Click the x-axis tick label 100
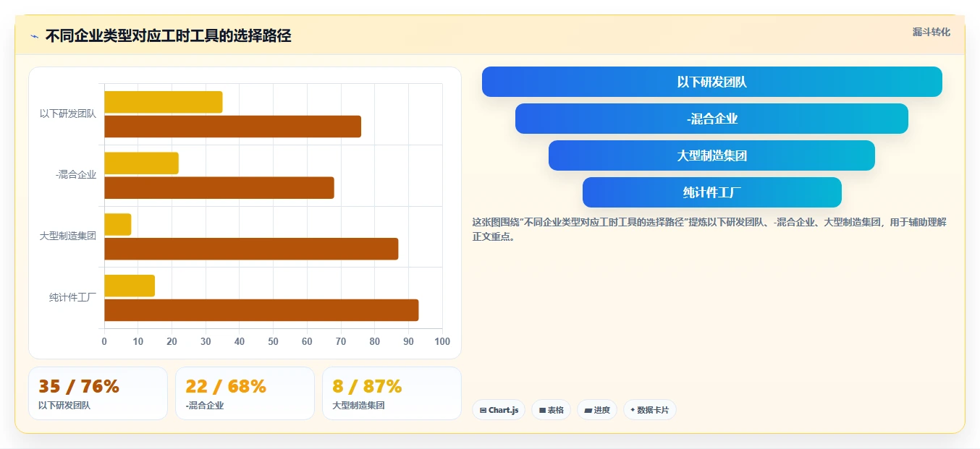The image size is (980, 449). [x=442, y=342]
